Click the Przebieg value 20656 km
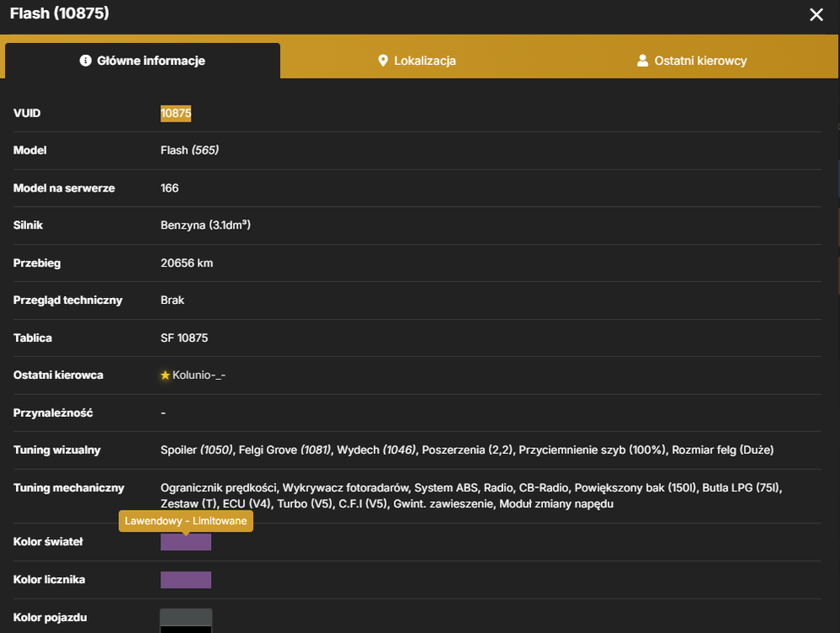 coord(187,263)
